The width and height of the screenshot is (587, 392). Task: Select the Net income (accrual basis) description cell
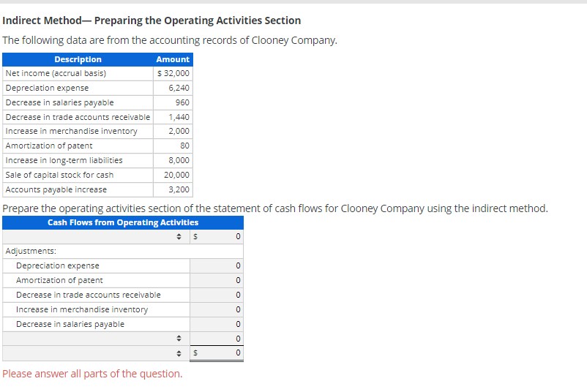click(x=78, y=73)
